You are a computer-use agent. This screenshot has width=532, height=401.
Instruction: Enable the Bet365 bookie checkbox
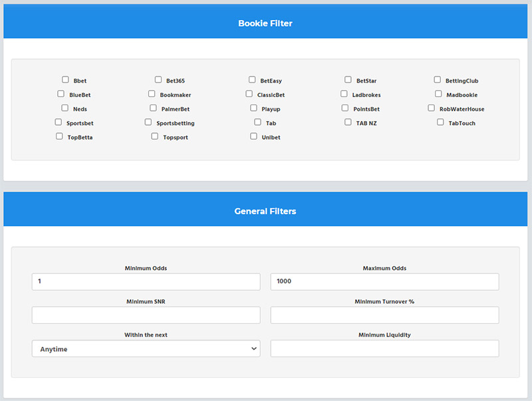point(158,79)
